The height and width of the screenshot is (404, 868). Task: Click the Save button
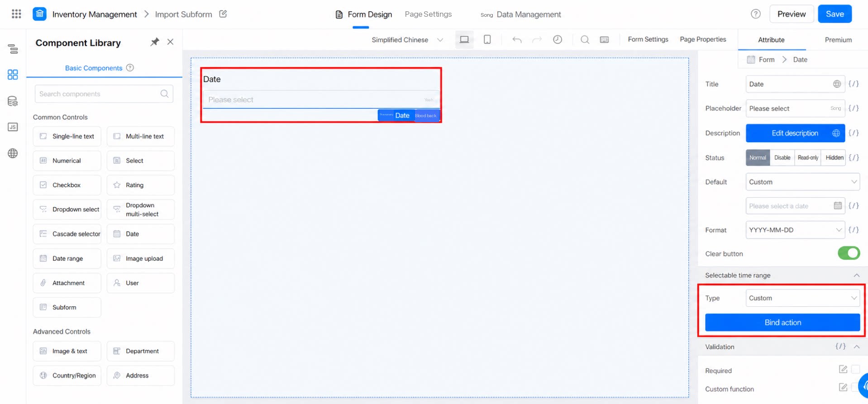835,14
